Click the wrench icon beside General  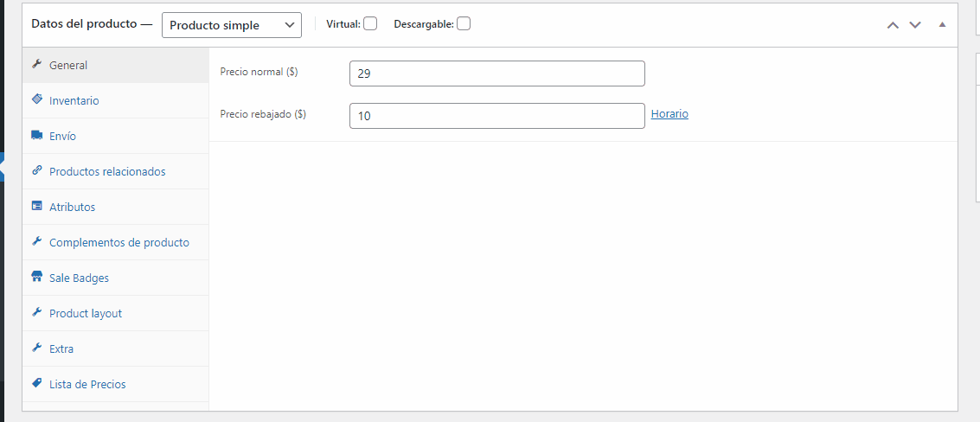(x=36, y=65)
